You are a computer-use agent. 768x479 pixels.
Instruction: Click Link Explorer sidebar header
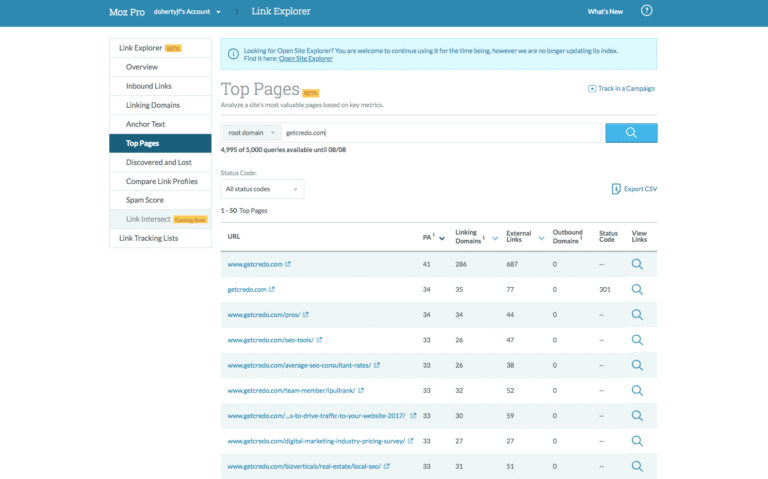160,48
